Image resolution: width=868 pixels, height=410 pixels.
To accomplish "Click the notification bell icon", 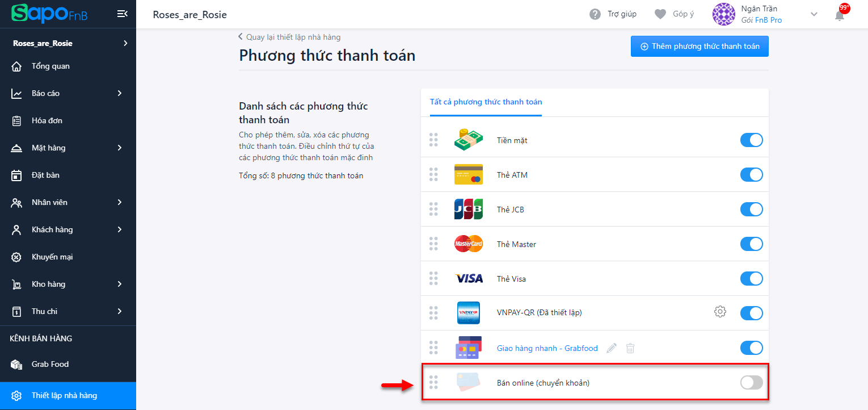I will pos(840,15).
